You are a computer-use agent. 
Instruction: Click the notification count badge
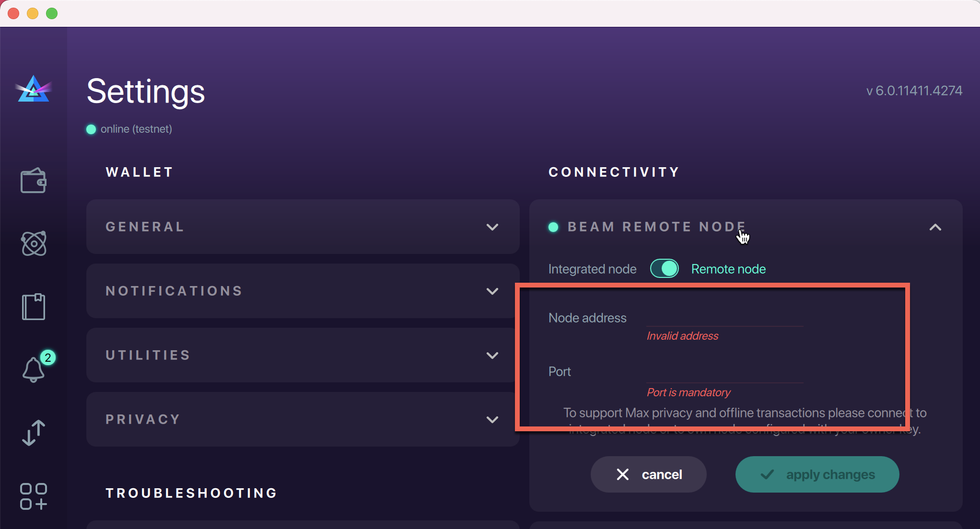47,356
